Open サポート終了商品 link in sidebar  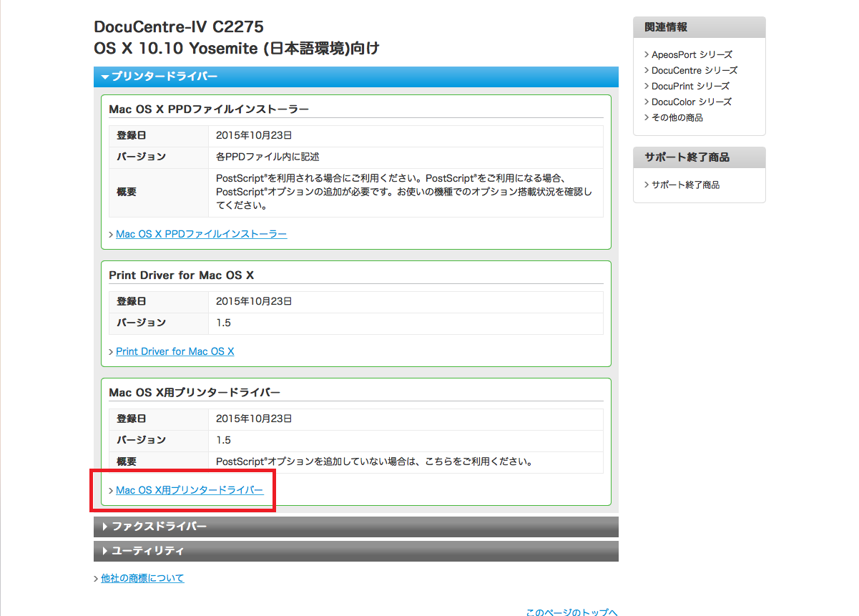685,185
